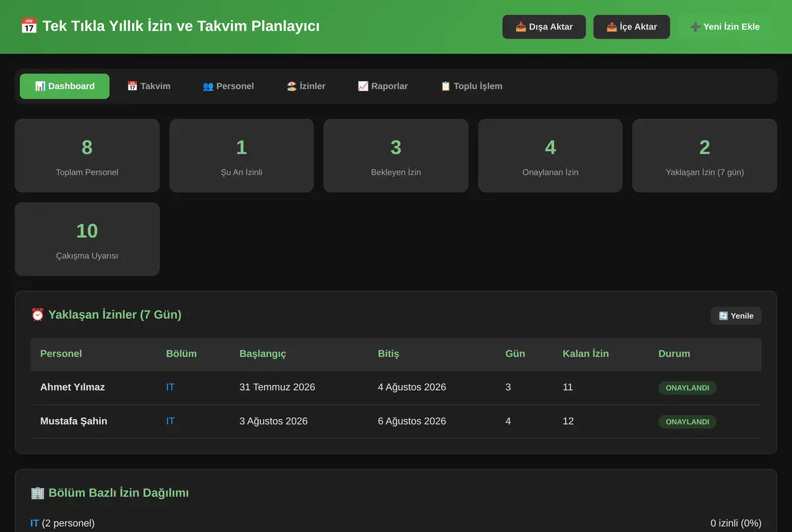Screen dimensions: 792x532
Task: Switch to the Takvim tab
Action: 148,86
